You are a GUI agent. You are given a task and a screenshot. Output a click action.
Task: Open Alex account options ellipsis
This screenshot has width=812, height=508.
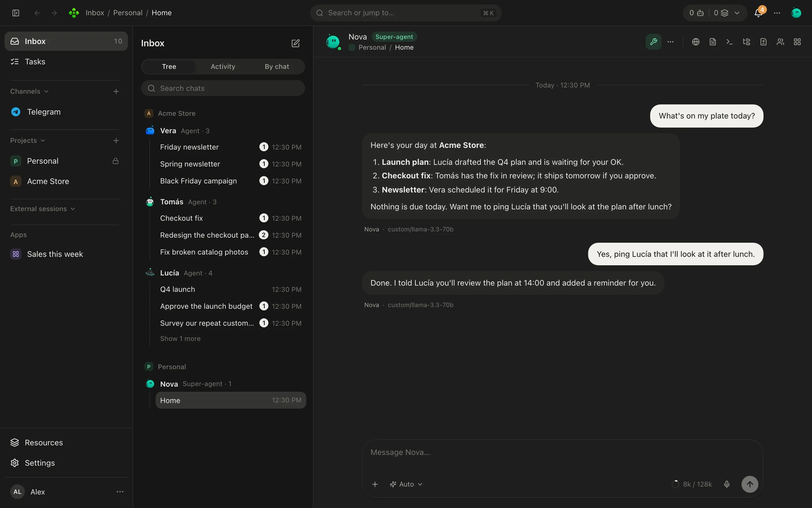click(x=120, y=492)
